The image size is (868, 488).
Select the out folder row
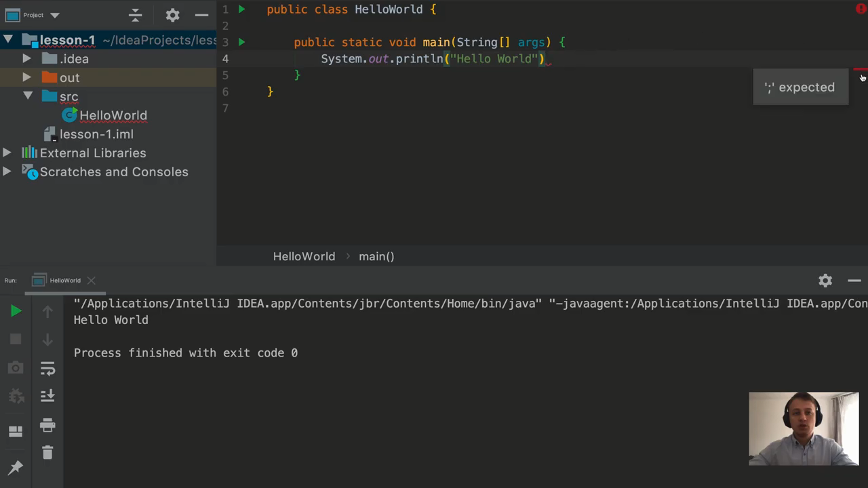coord(108,78)
